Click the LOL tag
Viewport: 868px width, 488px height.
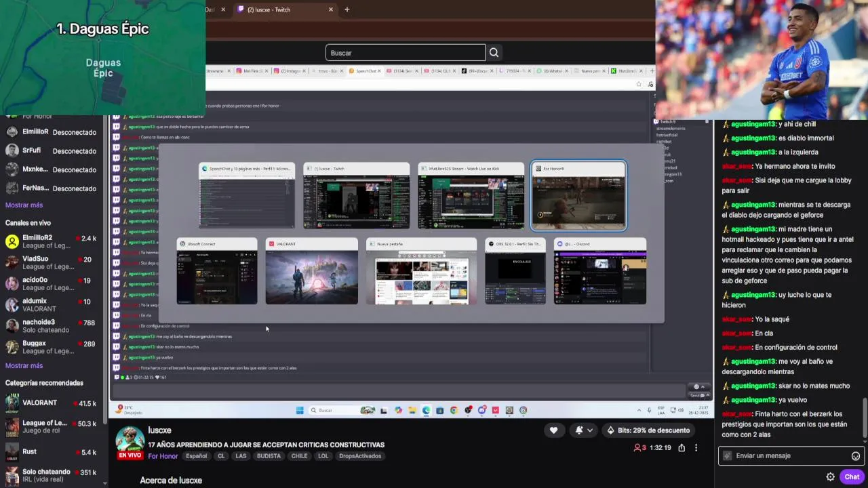(x=323, y=456)
